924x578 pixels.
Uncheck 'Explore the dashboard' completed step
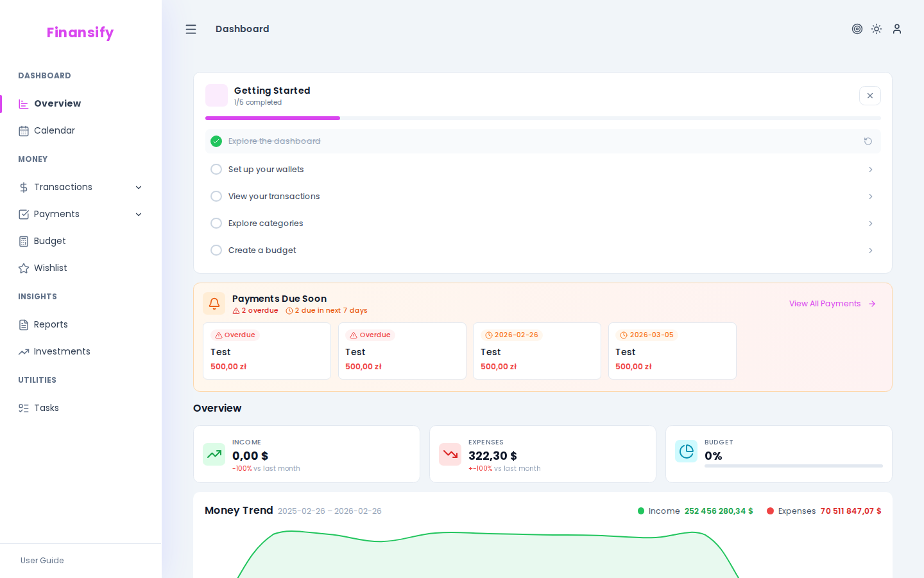(x=216, y=141)
